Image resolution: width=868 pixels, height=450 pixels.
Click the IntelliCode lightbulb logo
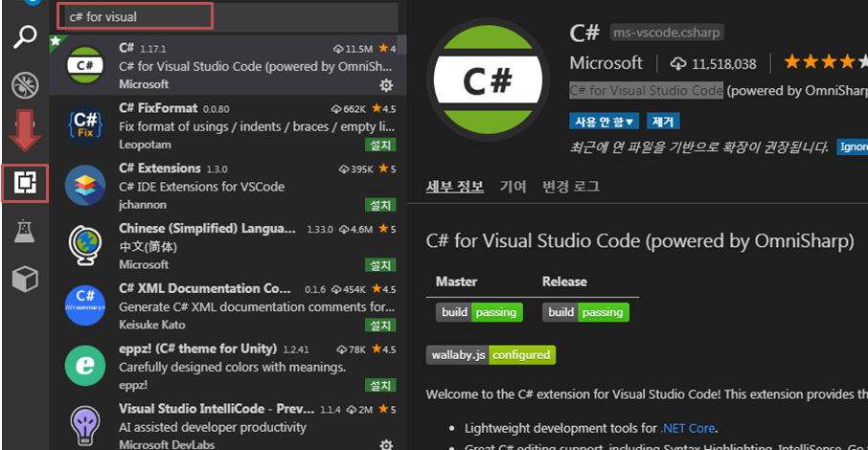click(84, 426)
